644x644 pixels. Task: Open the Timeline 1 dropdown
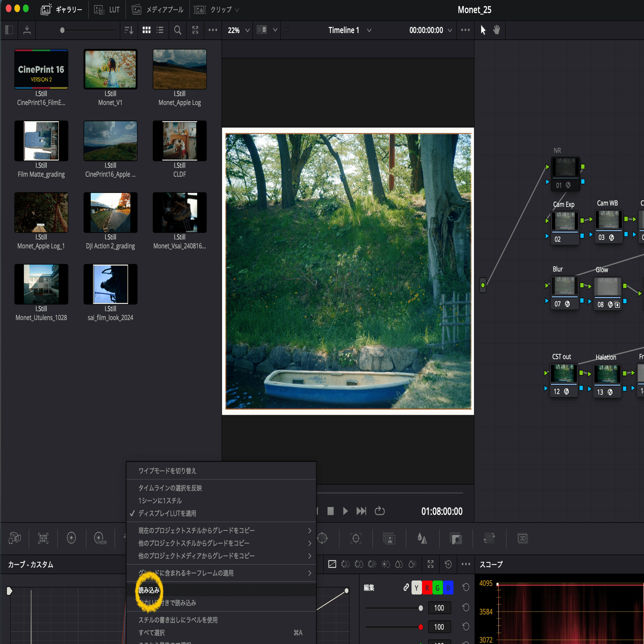click(x=349, y=30)
